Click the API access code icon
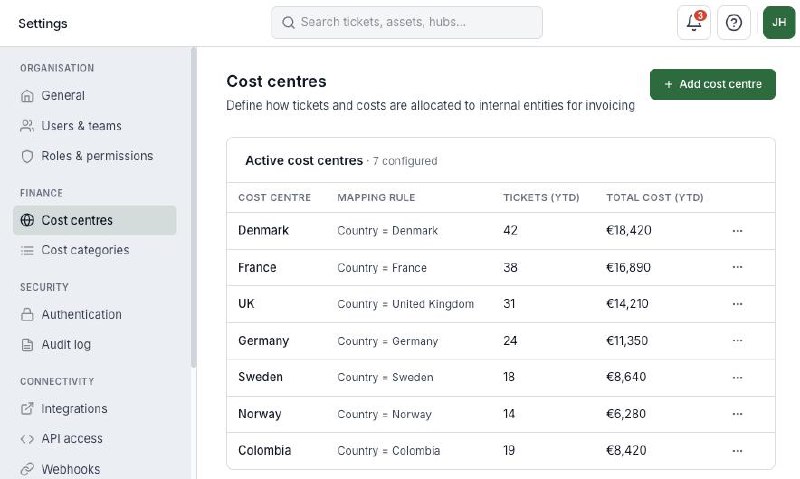Image resolution: width=800 pixels, height=479 pixels. pos(28,439)
